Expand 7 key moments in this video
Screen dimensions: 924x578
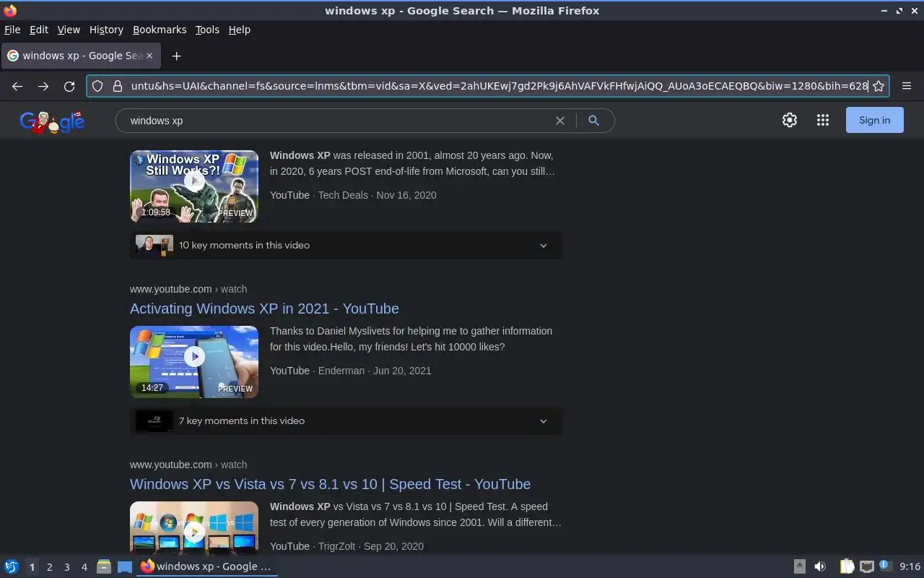pyautogui.click(x=346, y=421)
